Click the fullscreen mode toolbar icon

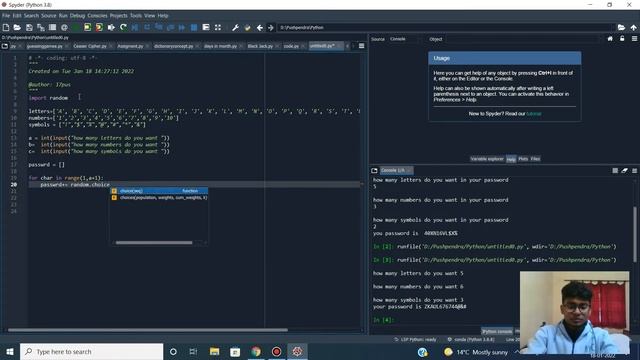218,27
